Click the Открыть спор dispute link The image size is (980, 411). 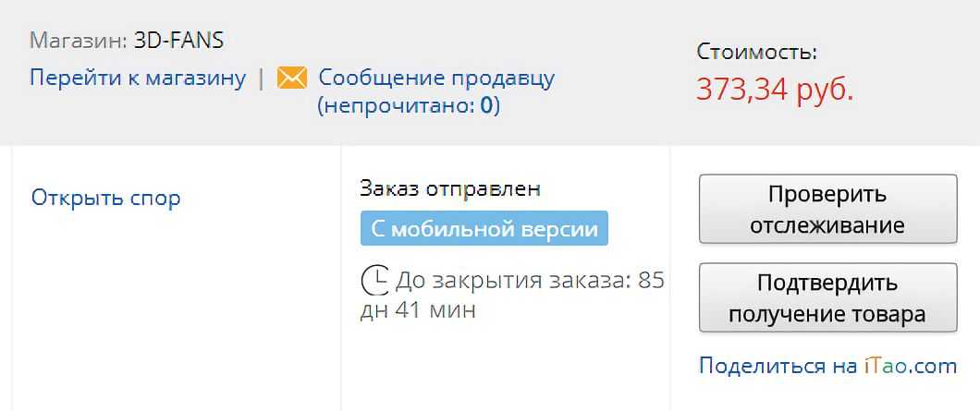[x=106, y=198]
